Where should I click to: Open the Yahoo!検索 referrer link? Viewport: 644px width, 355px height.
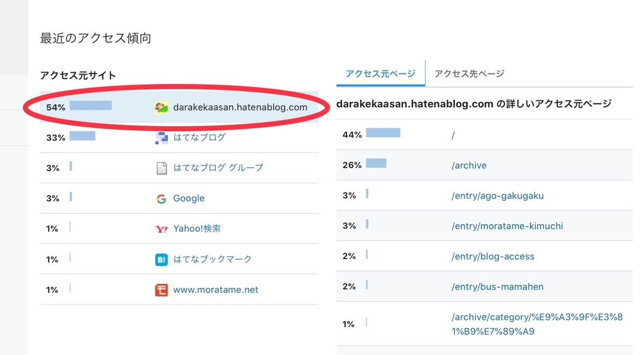point(197,228)
